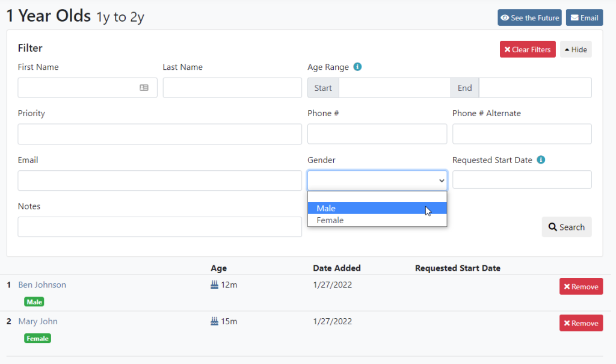Click Ben Johnson's 1/27/2022 date added
The image size is (616, 364).
point(332,285)
